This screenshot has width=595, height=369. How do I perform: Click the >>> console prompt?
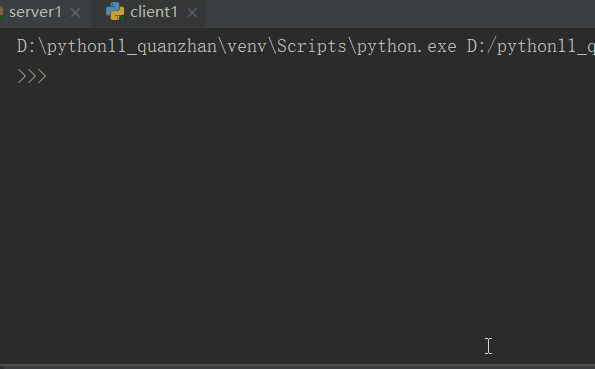32,76
